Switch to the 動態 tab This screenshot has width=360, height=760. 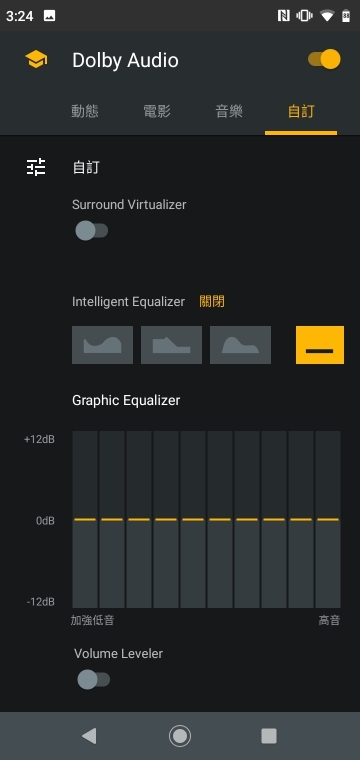tap(85, 111)
